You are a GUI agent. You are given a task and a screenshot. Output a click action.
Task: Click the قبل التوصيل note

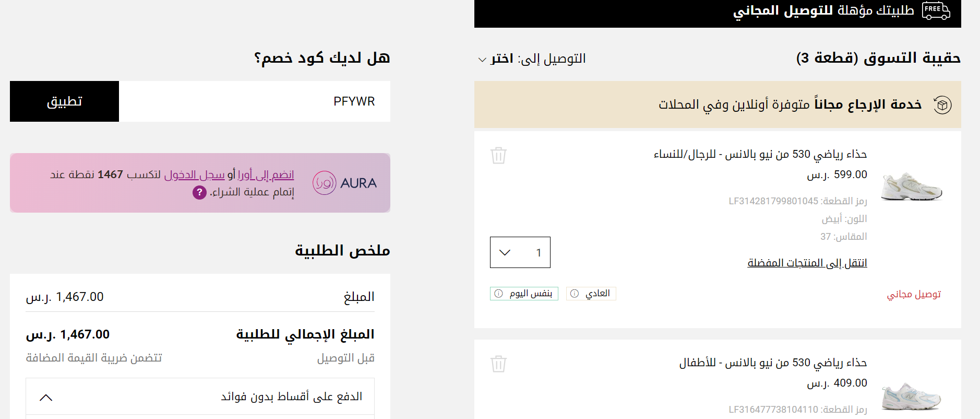pyautogui.click(x=346, y=358)
